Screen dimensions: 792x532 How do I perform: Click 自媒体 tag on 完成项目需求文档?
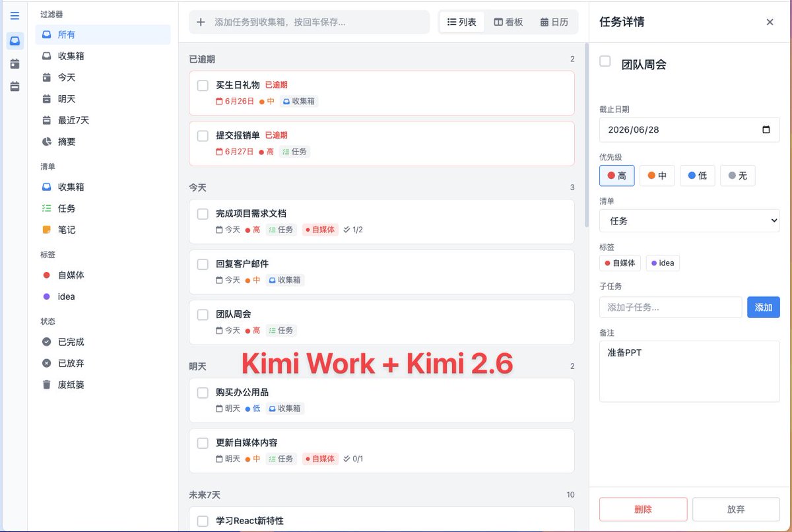click(319, 230)
